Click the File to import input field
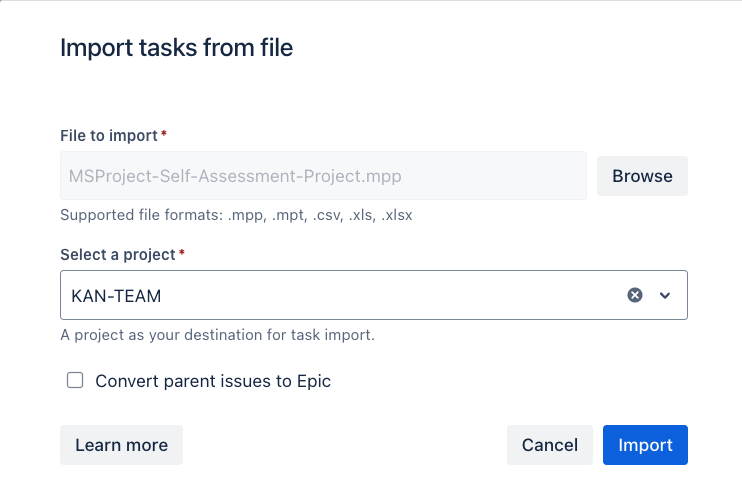This screenshot has width=742, height=486. tap(323, 176)
